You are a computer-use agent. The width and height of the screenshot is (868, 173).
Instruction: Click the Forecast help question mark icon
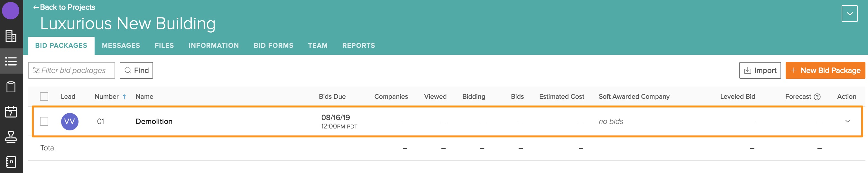(817, 97)
